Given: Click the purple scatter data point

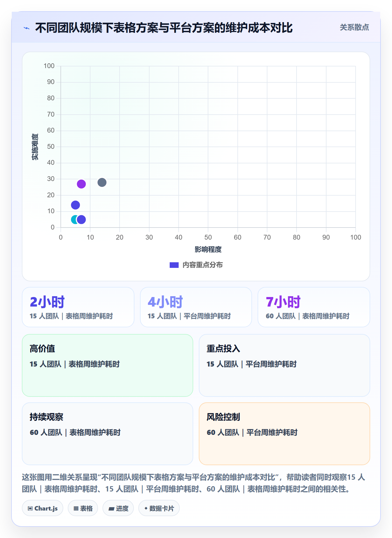Looking at the screenshot, I should coord(81,184).
